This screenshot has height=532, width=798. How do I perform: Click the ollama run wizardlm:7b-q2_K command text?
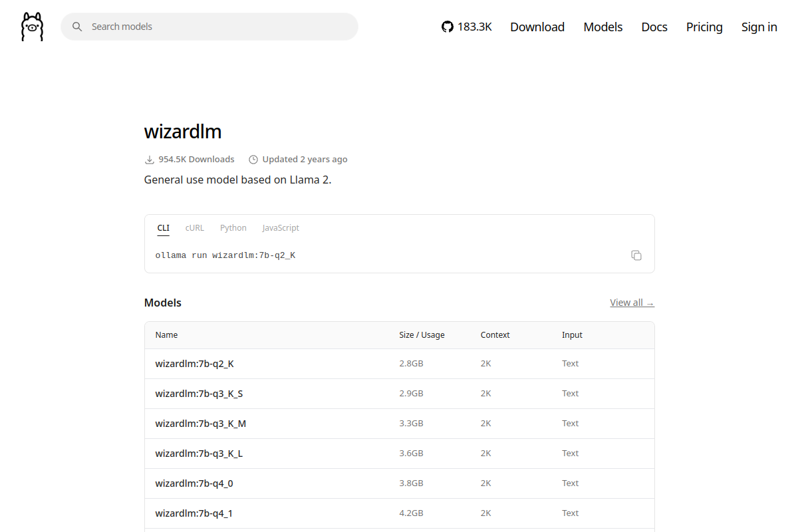click(225, 255)
